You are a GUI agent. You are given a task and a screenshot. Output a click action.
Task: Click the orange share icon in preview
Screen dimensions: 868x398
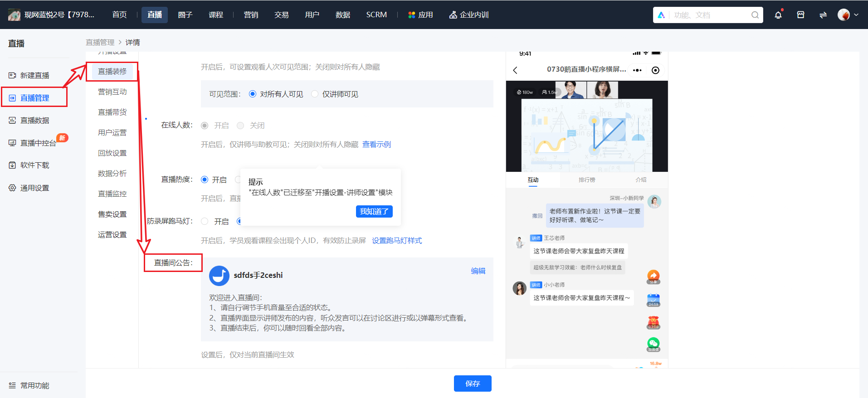pyautogui.click(x=653, y=277)
